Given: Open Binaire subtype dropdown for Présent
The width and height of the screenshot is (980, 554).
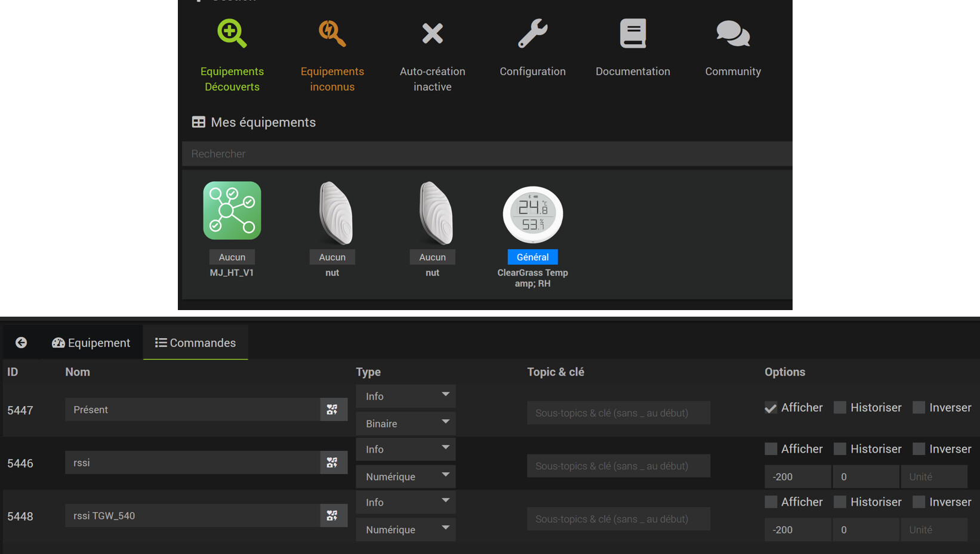Looking at the screenshot, I should [x=406, y=423].
